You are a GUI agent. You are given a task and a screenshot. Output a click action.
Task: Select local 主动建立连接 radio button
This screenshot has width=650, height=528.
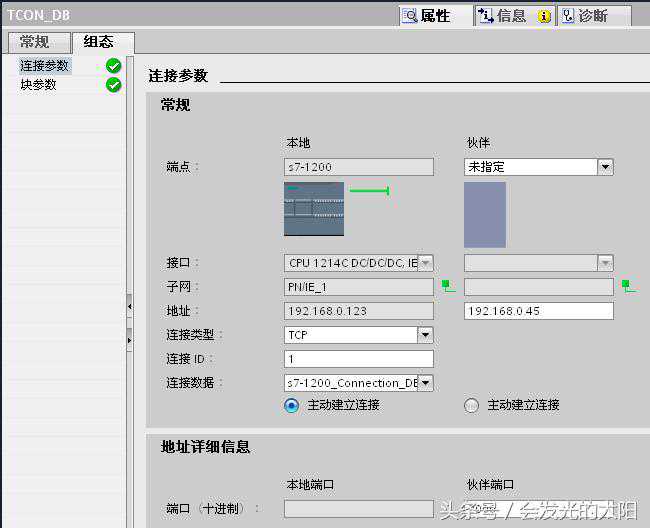tap(292, 405)
